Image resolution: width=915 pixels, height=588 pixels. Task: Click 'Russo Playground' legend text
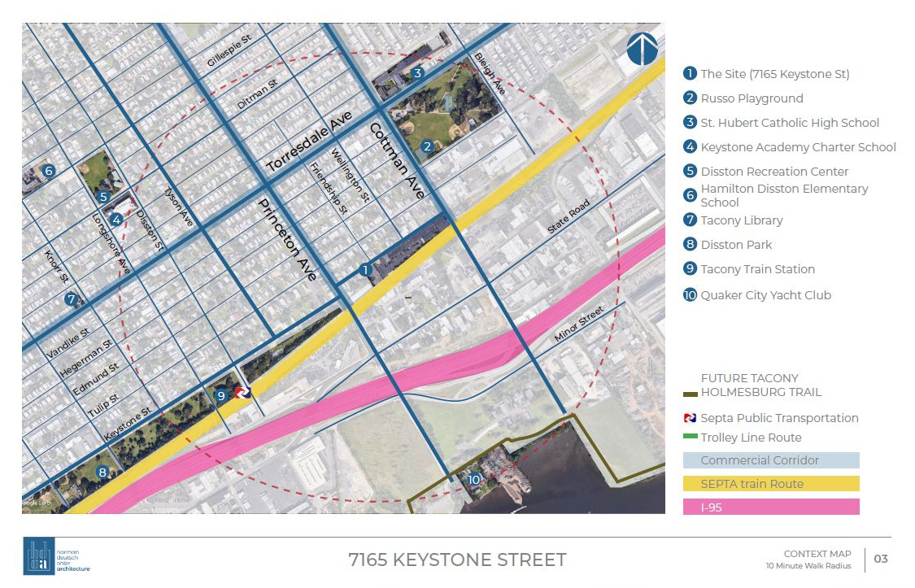[752, 98]
